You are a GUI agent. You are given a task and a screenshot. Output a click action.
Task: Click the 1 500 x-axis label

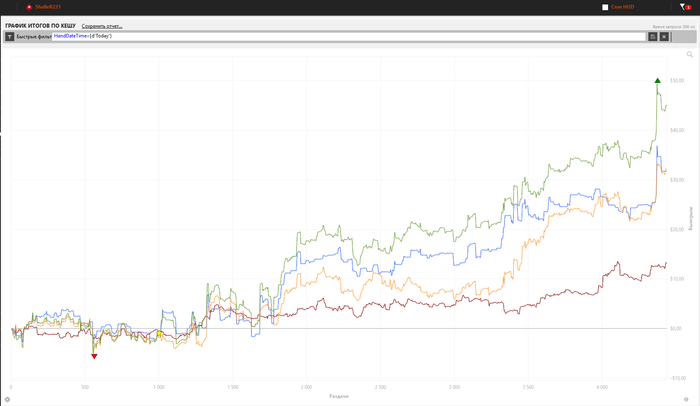pos(233,387)
